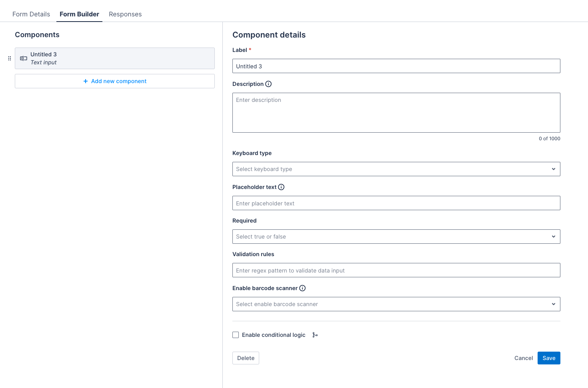Click the Validation rules regex field
This screenshot has width=588, height=388.
pos(396,270)
